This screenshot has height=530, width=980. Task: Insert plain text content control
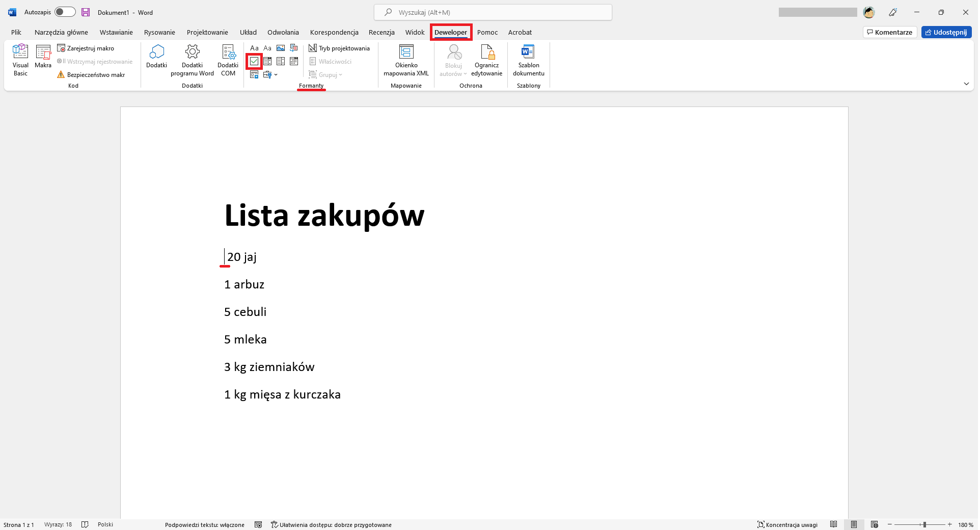(x=267, y=48)
